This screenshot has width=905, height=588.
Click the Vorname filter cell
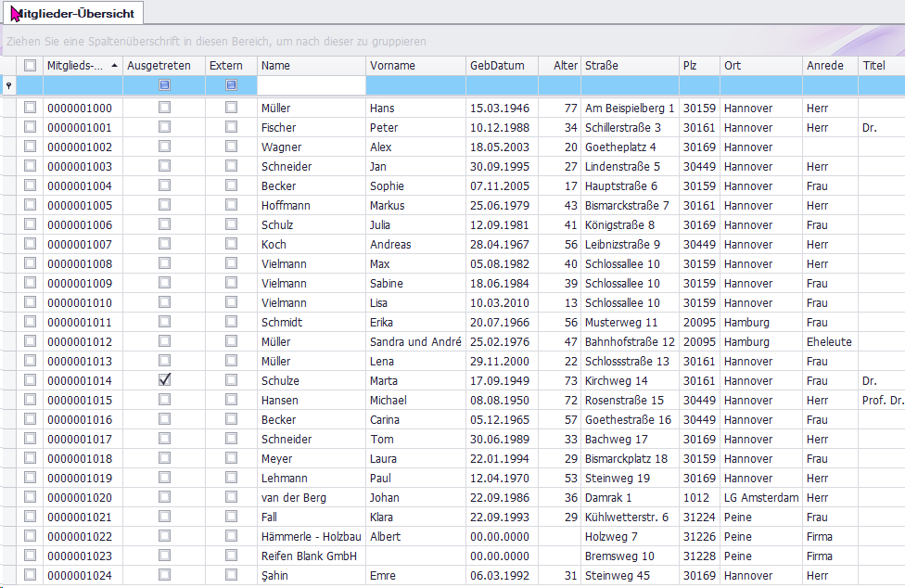[x=415, y=85]
